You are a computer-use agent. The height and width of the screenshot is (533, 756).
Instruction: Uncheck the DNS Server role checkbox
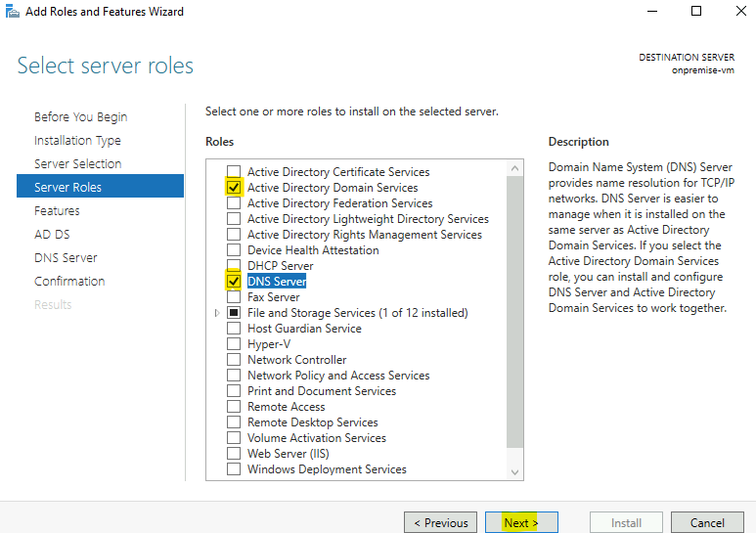[x=234, y=282]
